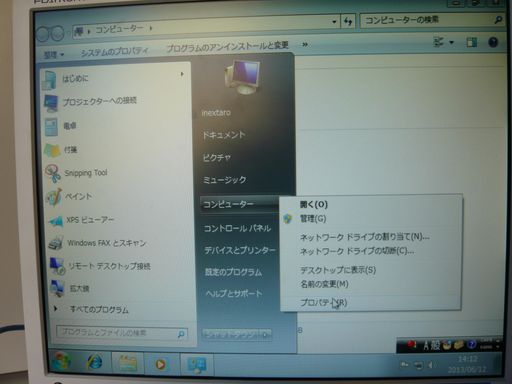Screen dimensions: 512x384
Task: Launch the Paint (ペイント) application
Action: click(69, 197)
